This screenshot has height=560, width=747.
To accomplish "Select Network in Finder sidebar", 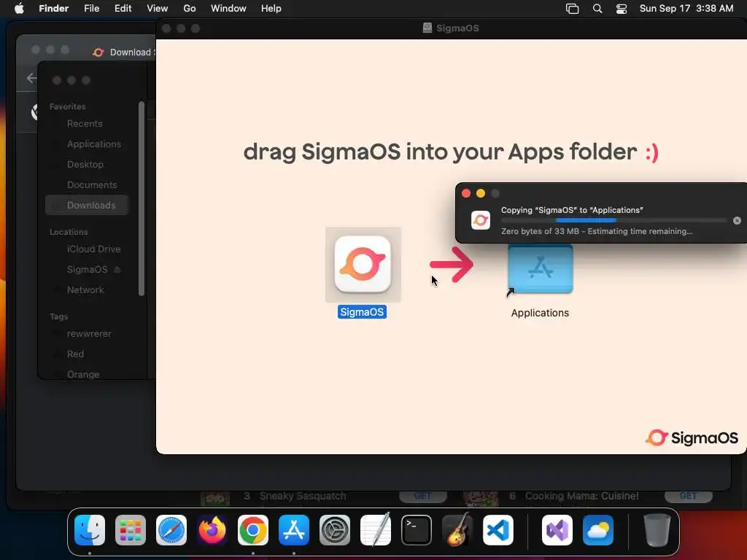I will [85, 290].
